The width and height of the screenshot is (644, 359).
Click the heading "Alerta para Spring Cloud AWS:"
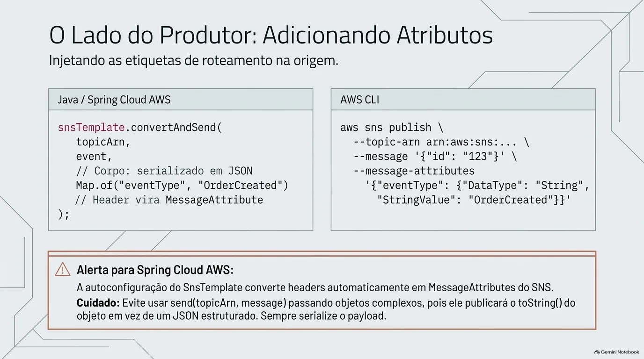click(x=155, y=270)
